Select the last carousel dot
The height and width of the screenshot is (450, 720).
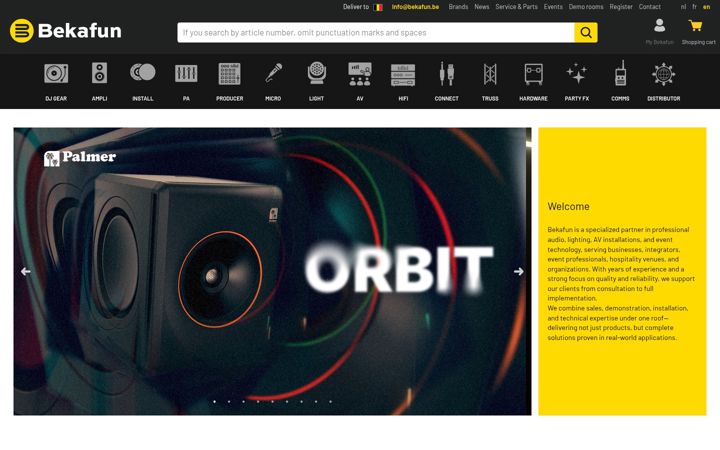tap(330, 402)
